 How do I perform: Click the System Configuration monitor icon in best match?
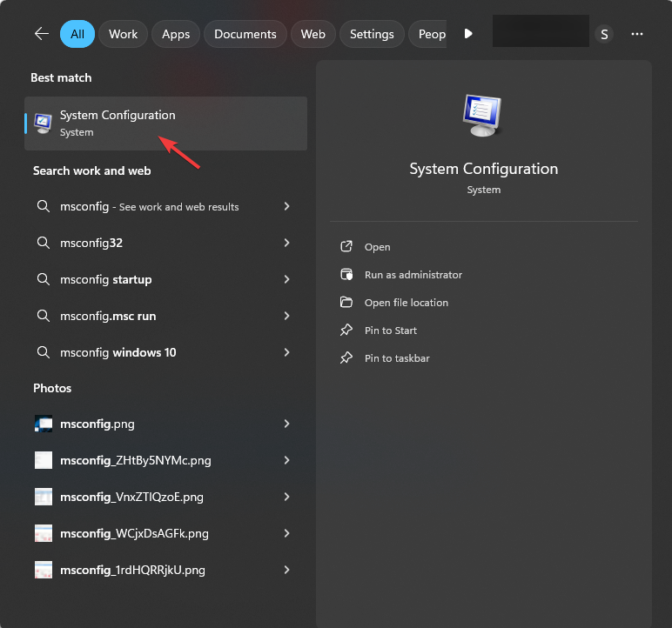point(43,124)
